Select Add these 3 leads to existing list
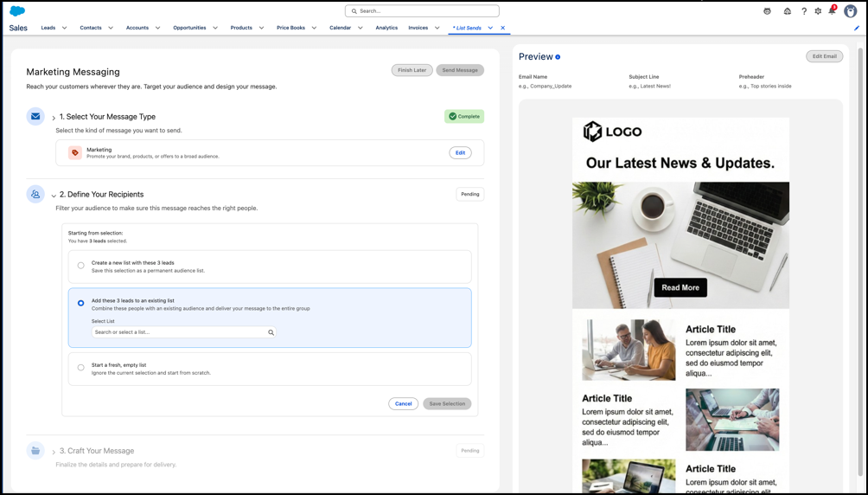 [80, 303]
